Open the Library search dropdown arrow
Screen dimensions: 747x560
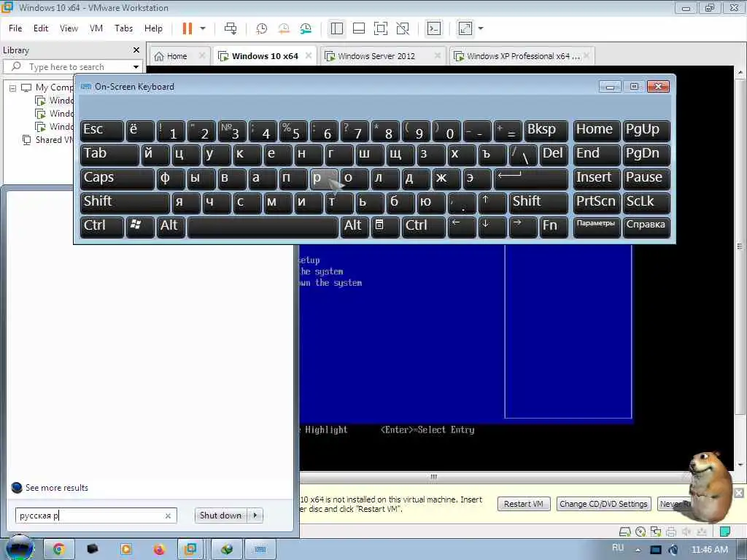pyautogui.click(x=136, y=66)
